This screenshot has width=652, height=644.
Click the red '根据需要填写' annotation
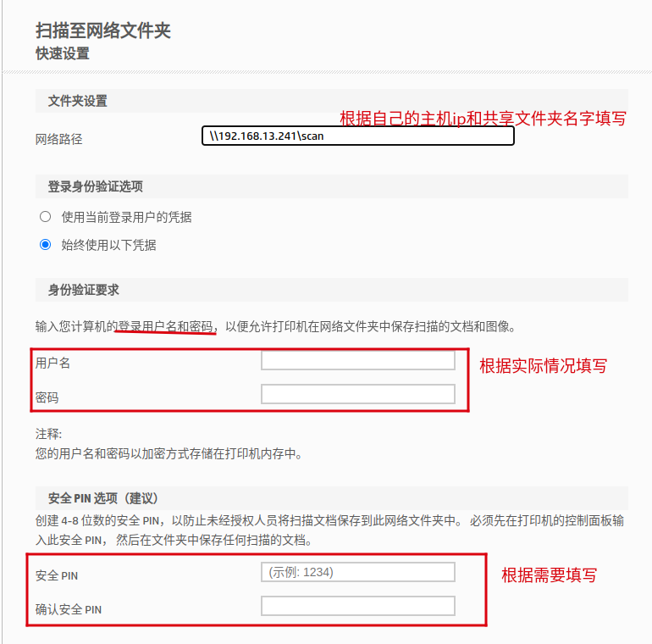pyautogui.click(x=549, y=575)
